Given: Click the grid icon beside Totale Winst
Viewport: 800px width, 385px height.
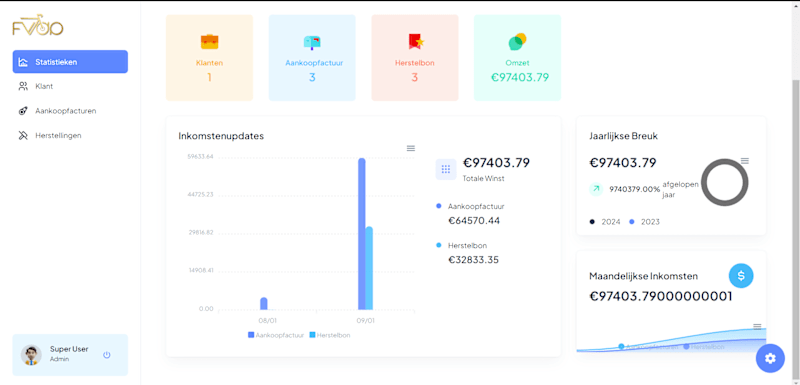Looking at the screenshot, I should [445, 169].
